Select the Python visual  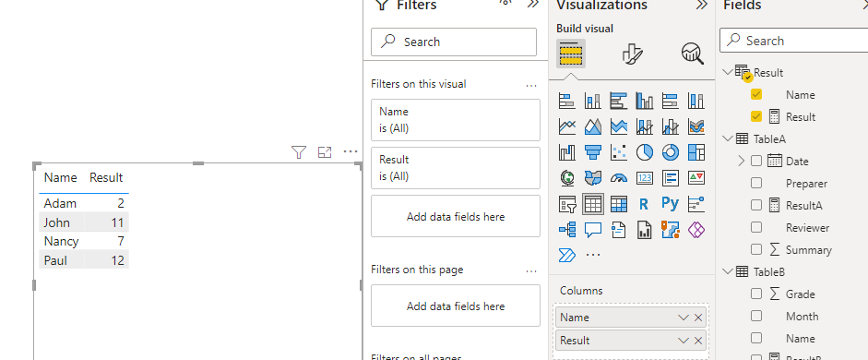click(x=670, y=204)
